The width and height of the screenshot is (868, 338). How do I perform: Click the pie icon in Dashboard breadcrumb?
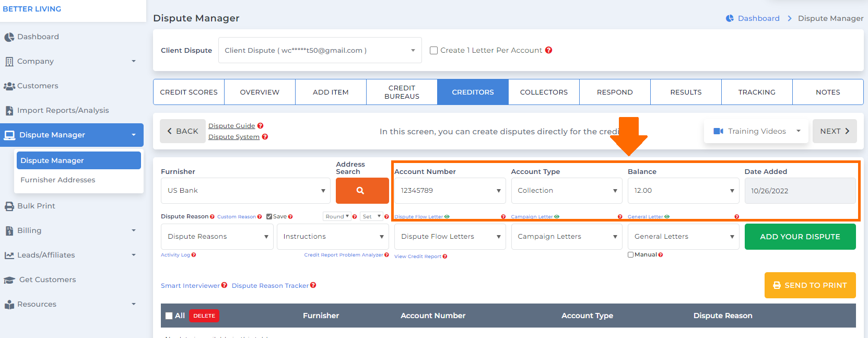click(730, 18)
